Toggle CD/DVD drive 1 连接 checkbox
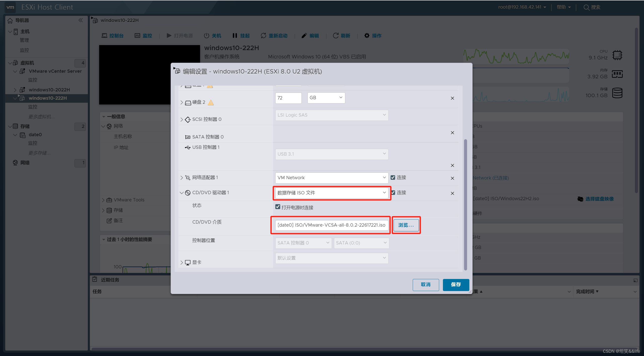 (393, 193)
